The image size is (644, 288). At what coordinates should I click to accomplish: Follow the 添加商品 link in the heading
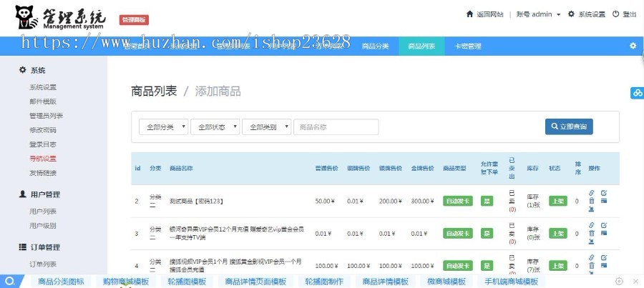218,91
